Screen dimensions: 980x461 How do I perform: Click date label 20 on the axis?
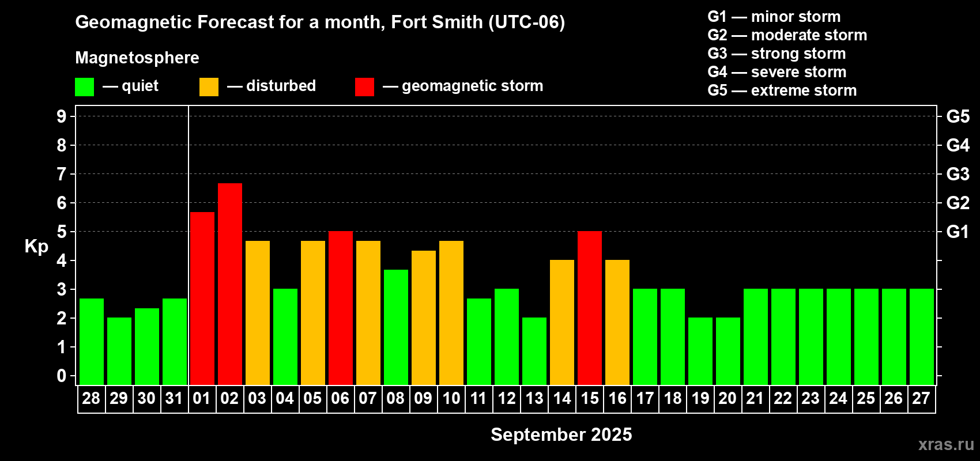[728, 399]
